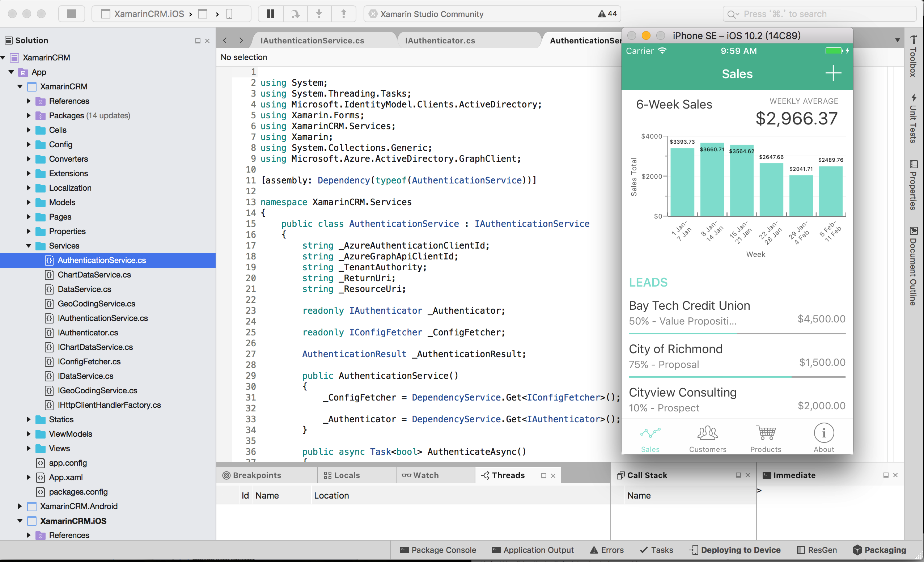Open the Application Output pad
Image resolution: width=924 pixels, height=563 pixels.
533,550
